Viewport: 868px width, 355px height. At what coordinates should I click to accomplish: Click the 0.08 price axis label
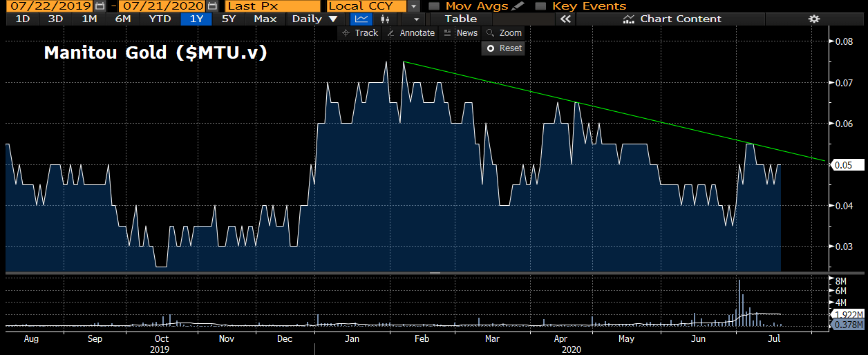click(x=844, y=41)
